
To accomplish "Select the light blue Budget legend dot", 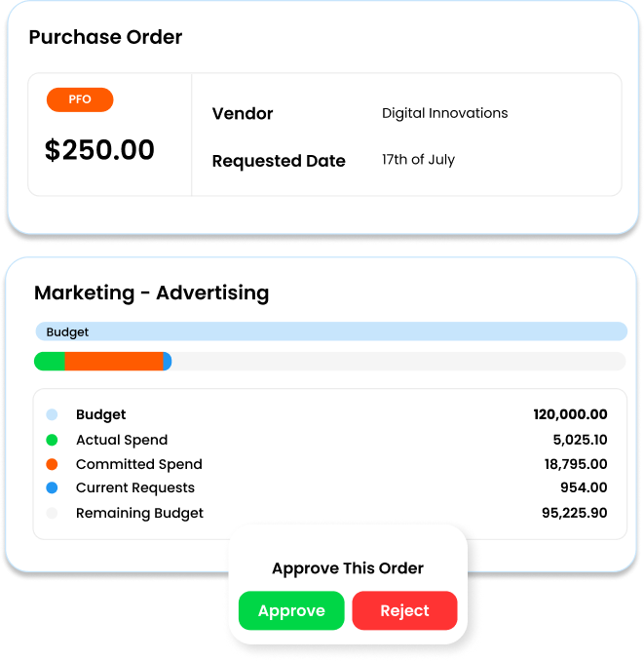I will coord(52,414).
